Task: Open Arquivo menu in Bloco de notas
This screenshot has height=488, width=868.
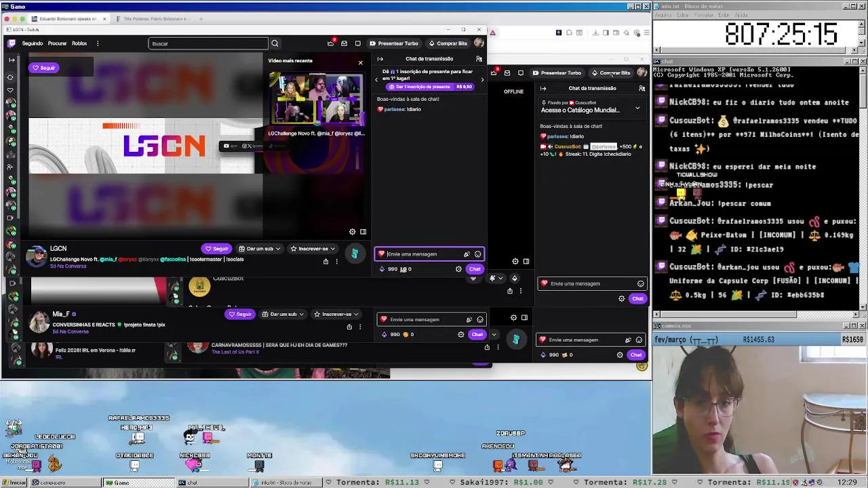Action: coord(663,14)
